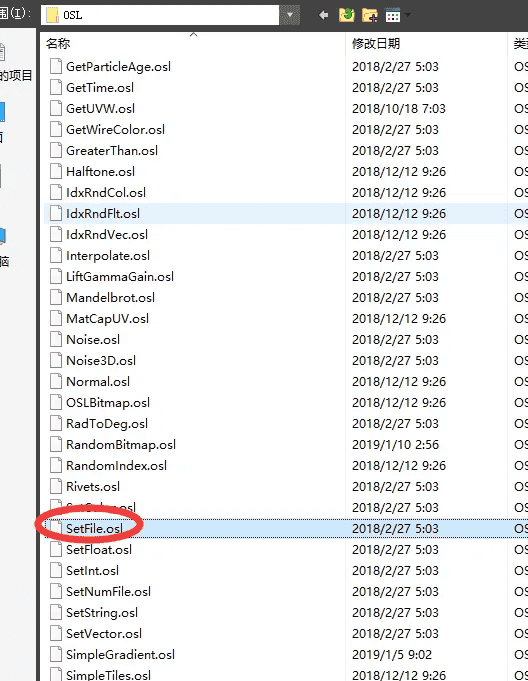Pick the RandomBitmap.osl file
The height and width of the screenshot is (681, 528).
(x=121, y=445)
